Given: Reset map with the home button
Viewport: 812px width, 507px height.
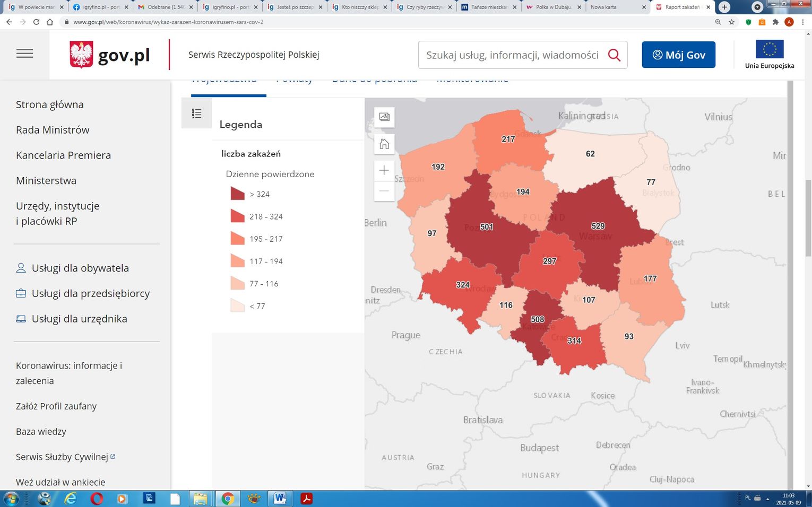Looking at the screenshot, I should pos(384,144).
